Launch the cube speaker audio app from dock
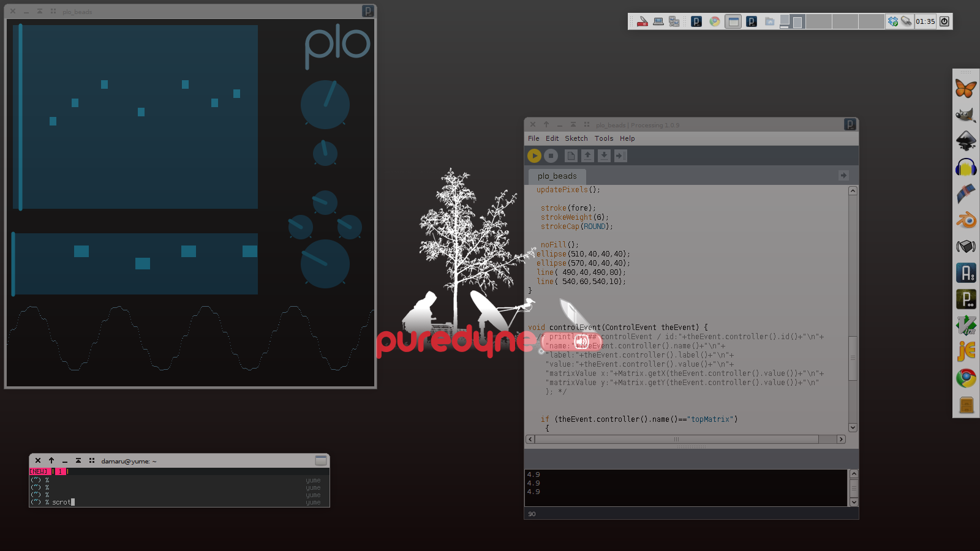The image size is (980, 551). point(966,246)
